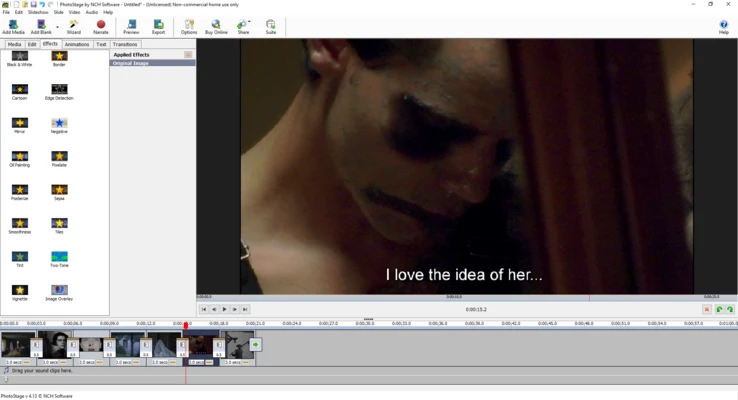Open the Slideshow menu
This screenshot has height=400, width=738.
tap(38, 12)
